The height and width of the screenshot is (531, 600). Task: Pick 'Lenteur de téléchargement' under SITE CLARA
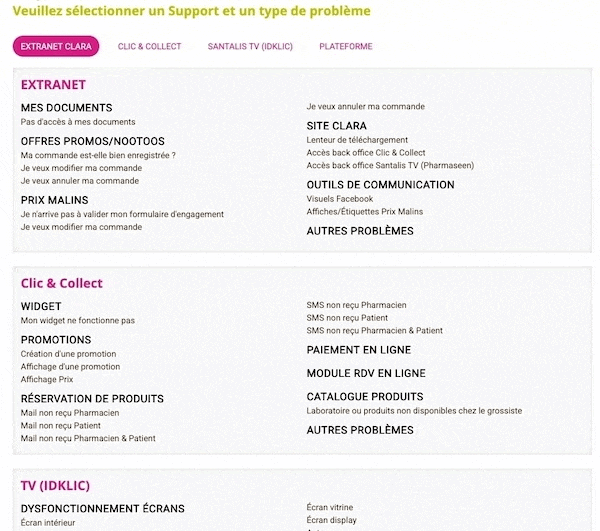tap(357, 140)
